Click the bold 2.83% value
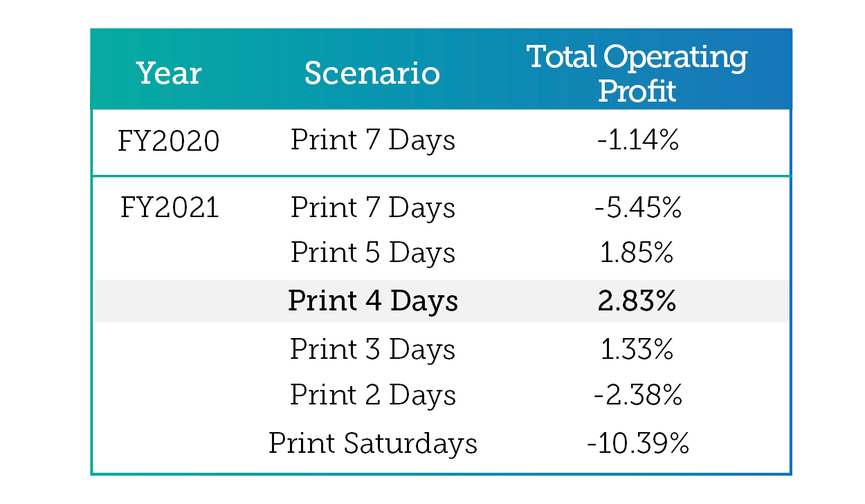 coord(637,302)
